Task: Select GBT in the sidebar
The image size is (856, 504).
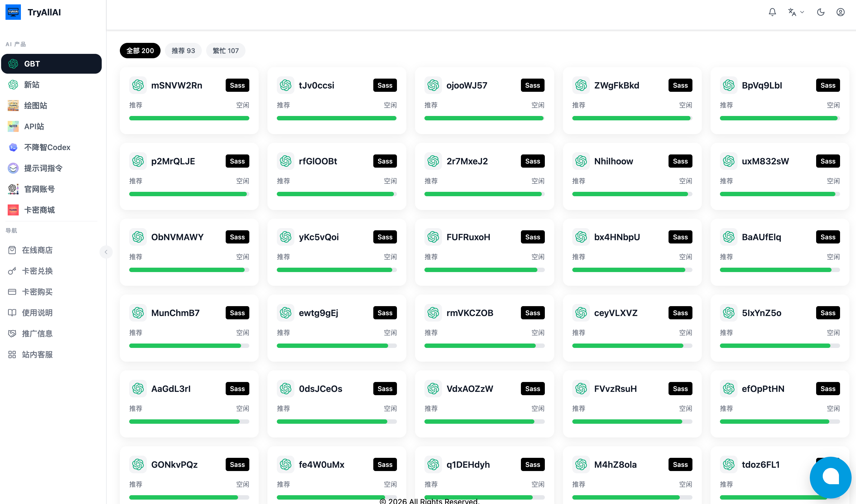Action: [x=51, y=64]
